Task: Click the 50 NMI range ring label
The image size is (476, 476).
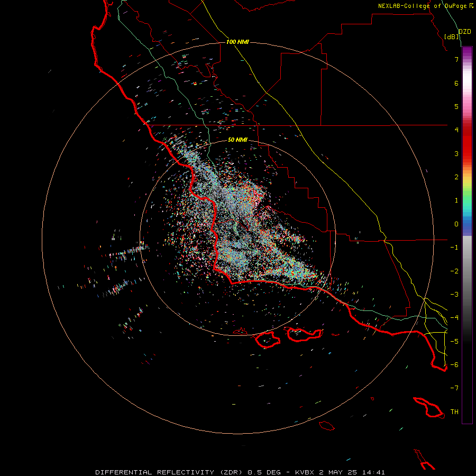Action: 237,140
